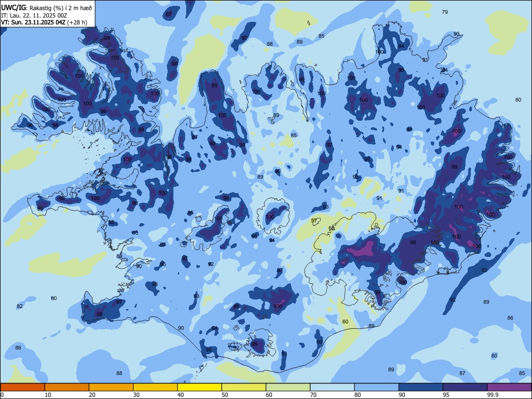The image size is (532, 399).
Task: Click the 0–10 % dark orange legend swatch
Action: pos(22,387)
